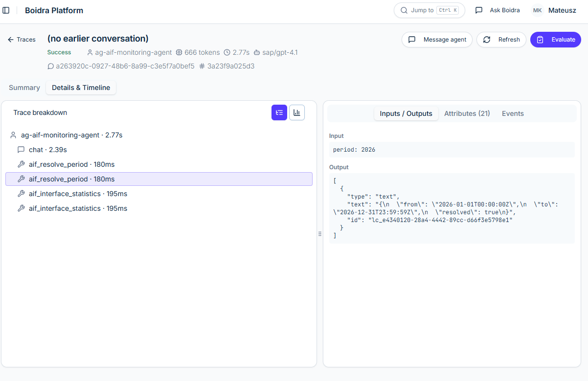Open Ask Boidra chat
The image size is (588, 381).
pos(498,10)
